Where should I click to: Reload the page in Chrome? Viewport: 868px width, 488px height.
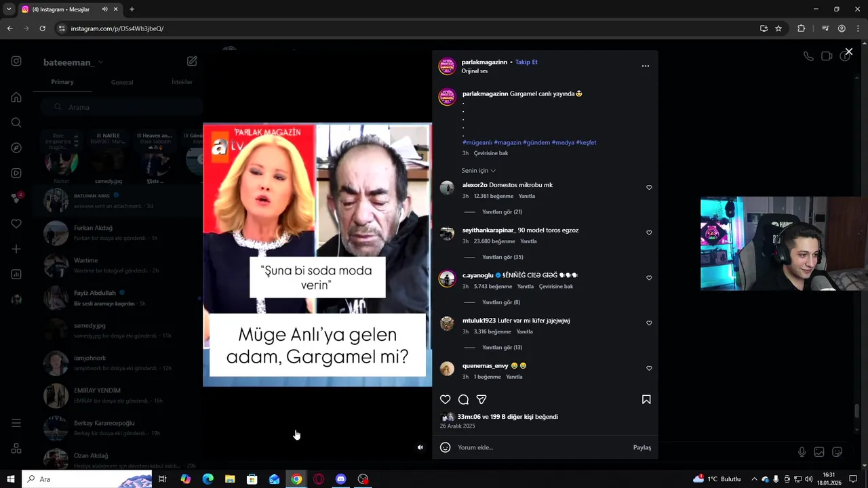(x=42, y=28)
